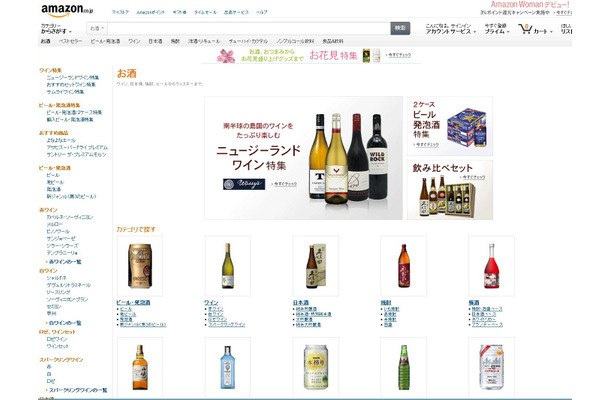Click the gold beer can category image

pyautogui.click(x=140, y=266)
